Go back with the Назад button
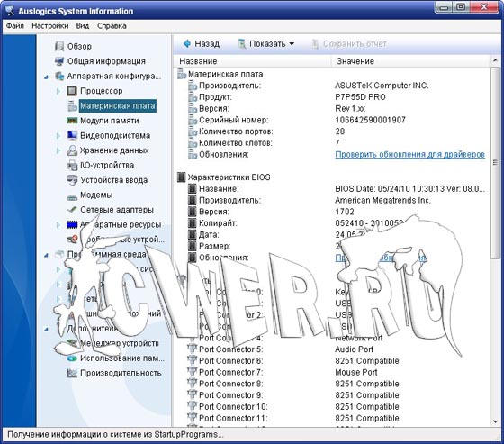This screenshot has width=504, height=444. tap(202, 43)
